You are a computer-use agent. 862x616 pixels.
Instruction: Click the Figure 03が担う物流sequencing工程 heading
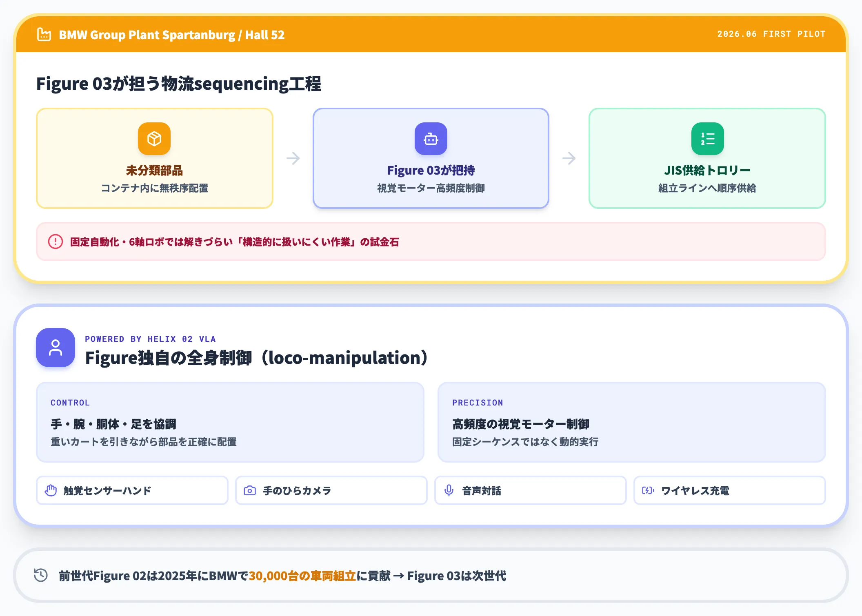point(179,84)
